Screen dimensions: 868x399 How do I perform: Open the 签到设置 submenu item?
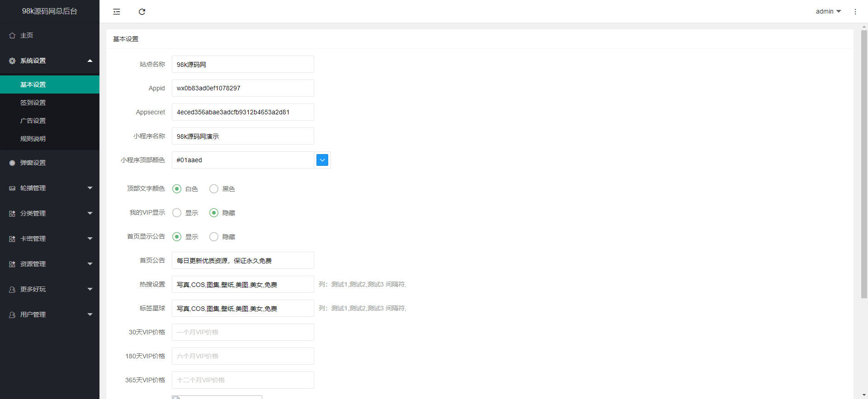point(50,103)
